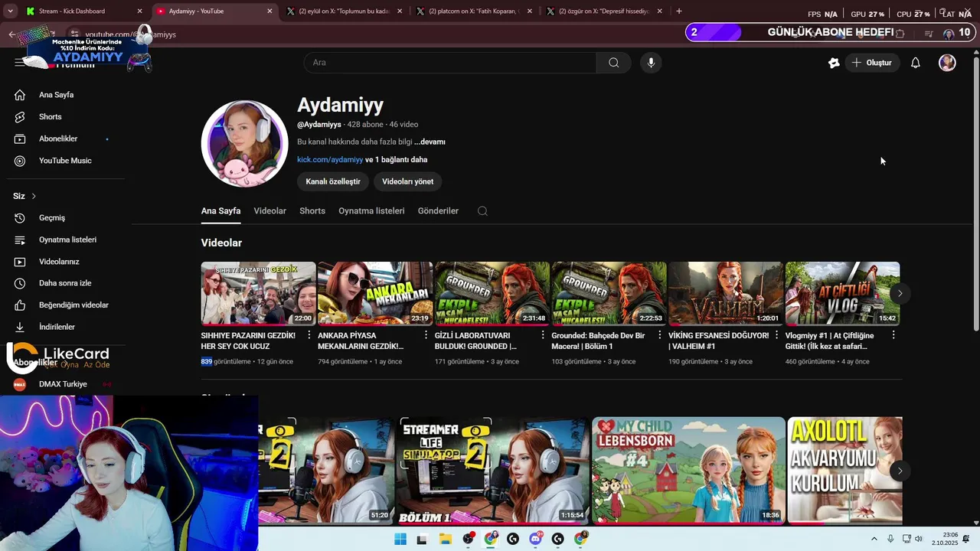Open Daha sonra izle list
The width and height of the screenshot is (980, 551).
(x=65, y=283)
